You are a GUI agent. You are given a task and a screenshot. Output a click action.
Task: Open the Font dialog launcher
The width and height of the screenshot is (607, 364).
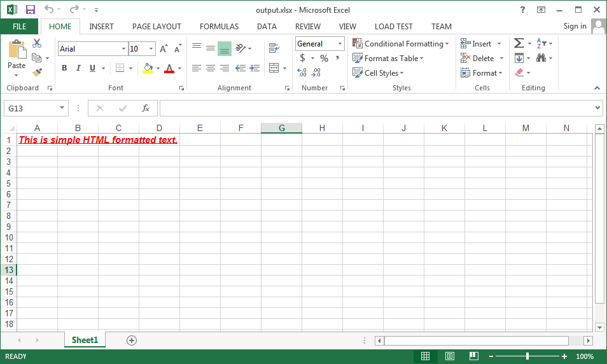coord(181,88)
